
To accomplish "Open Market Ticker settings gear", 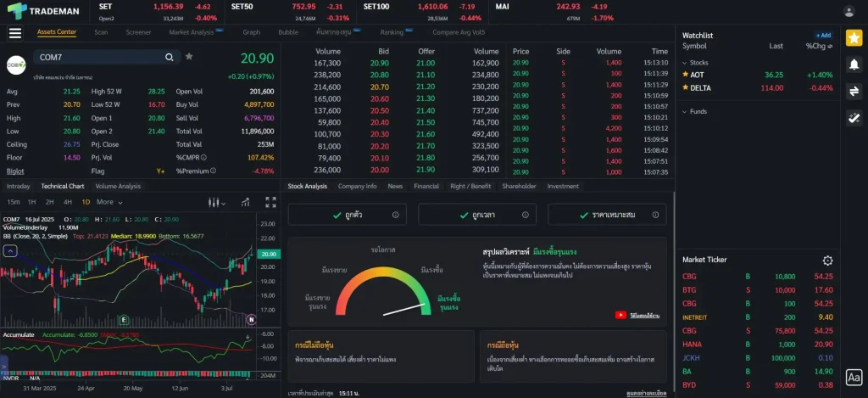I will [x=828, y=261].
